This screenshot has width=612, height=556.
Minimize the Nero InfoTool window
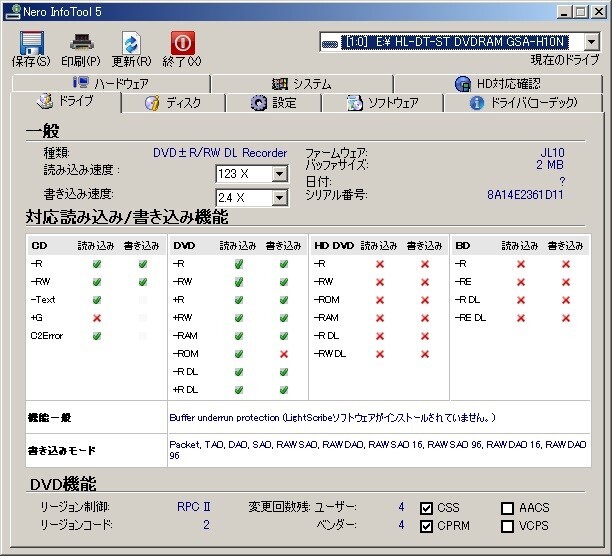[564, 12]
